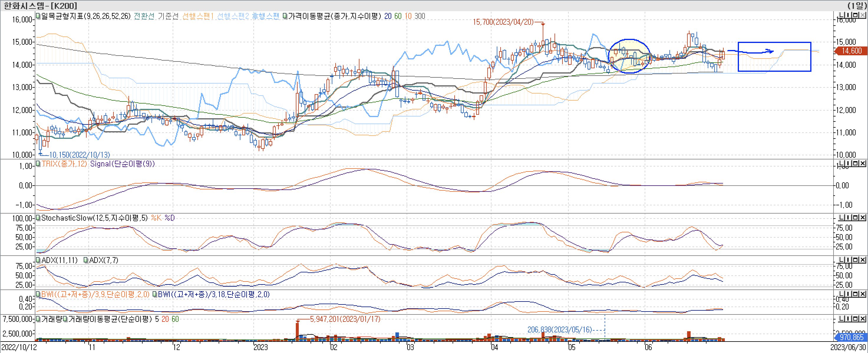This screenshot has height=353, width=868.
Task: Toggle the TRIX(종가,12) indicator checkbox
Action: (38, 164)
